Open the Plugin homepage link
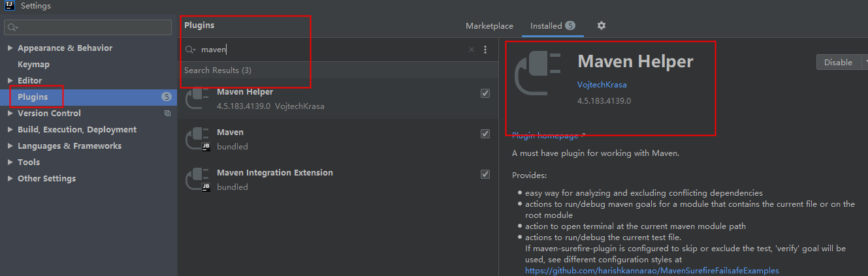 [x=548, y=136]
